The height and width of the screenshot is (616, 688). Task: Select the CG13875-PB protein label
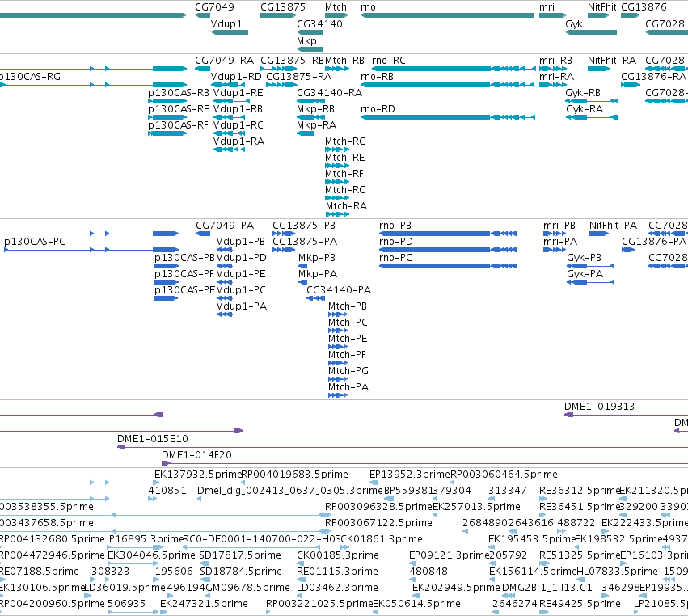[x=304, y=225]
